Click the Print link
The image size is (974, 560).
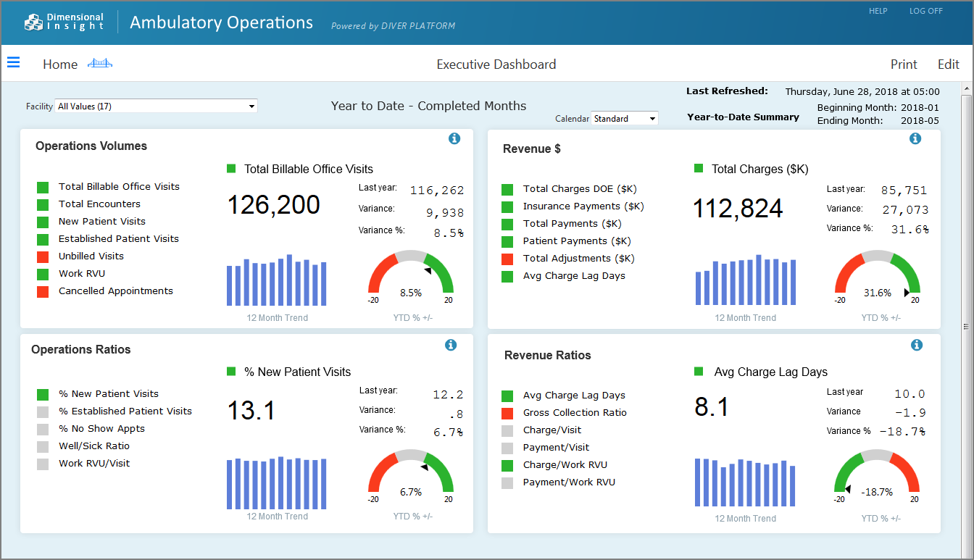click(x=903, y=64)
